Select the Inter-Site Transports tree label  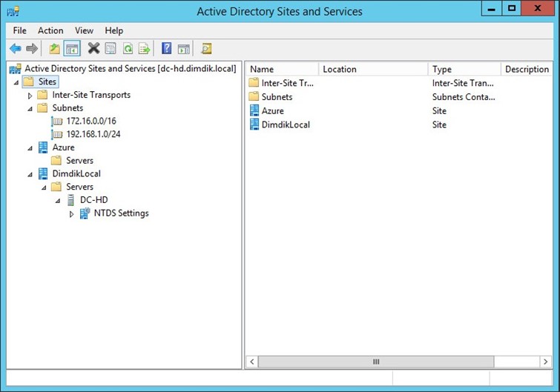click(x=91, y=95)
